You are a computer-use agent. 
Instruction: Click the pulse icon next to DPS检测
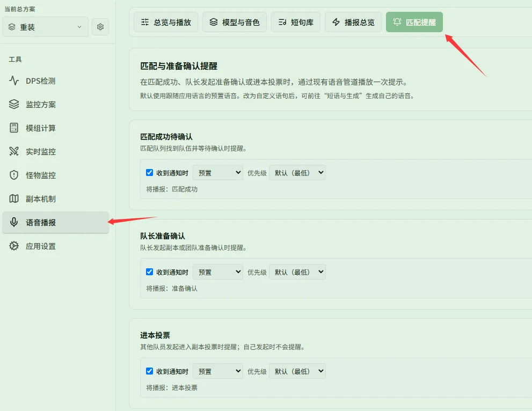[14, 80]
